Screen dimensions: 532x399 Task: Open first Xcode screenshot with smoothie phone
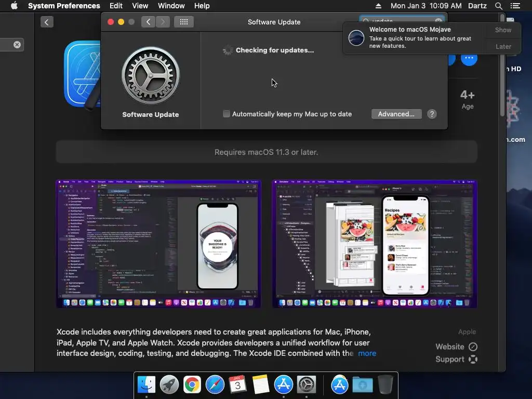158,244
